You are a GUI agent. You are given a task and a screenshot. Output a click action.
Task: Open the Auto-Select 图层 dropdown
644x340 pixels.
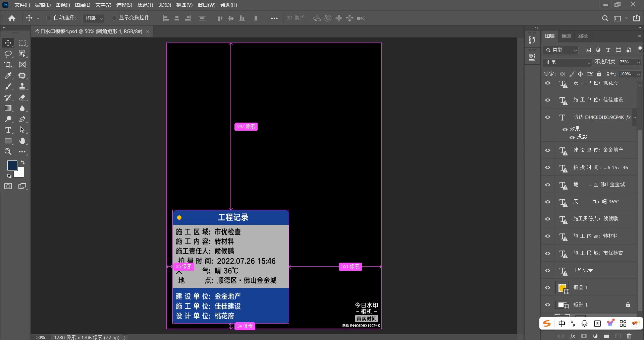(93, 18)
